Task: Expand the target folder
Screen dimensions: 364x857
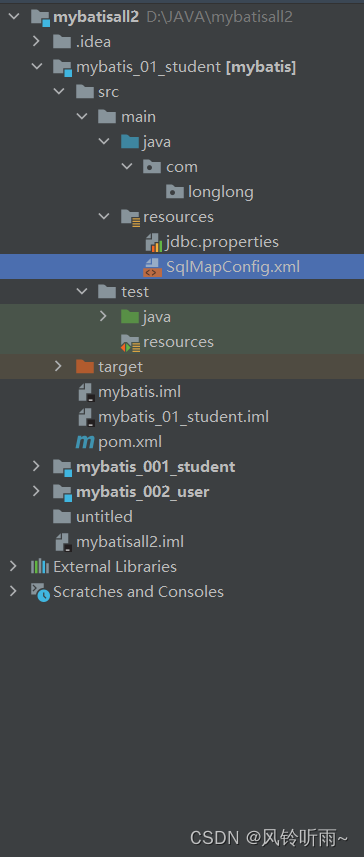Action: click(58, 366)
